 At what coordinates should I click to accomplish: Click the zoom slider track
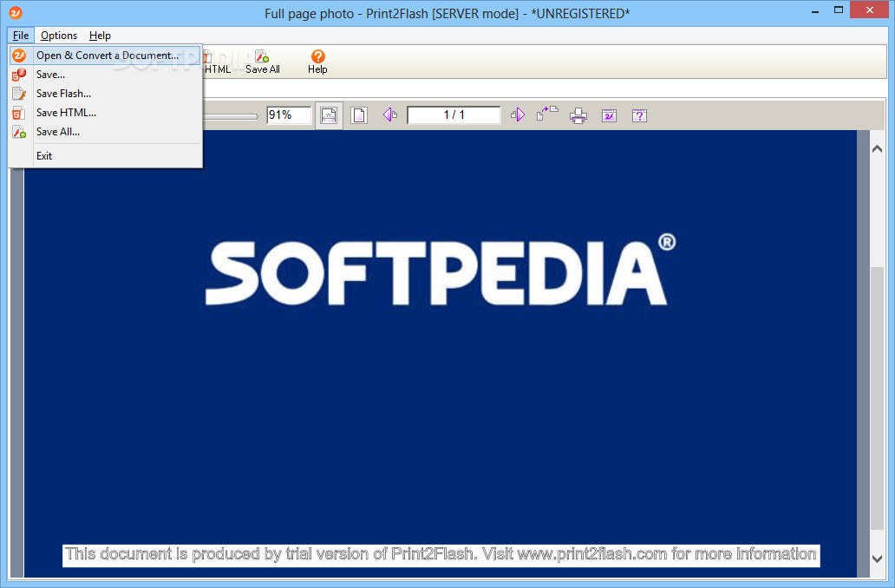pos(231,116)
